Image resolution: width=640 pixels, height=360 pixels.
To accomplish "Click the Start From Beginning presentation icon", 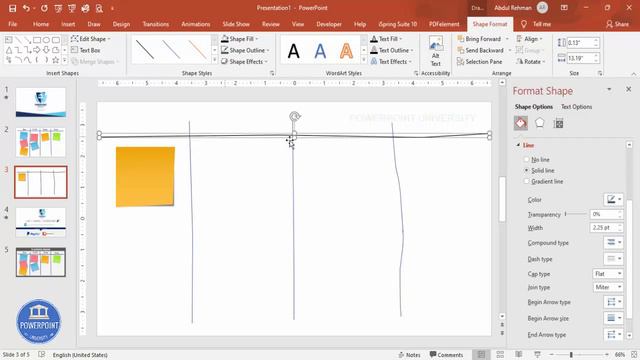I will (58, 8).
